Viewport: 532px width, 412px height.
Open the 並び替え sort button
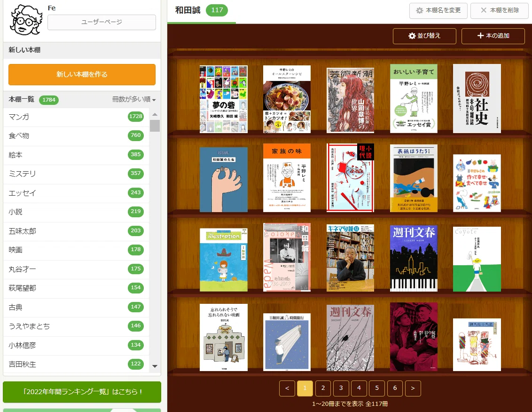[x=424, y=36]
